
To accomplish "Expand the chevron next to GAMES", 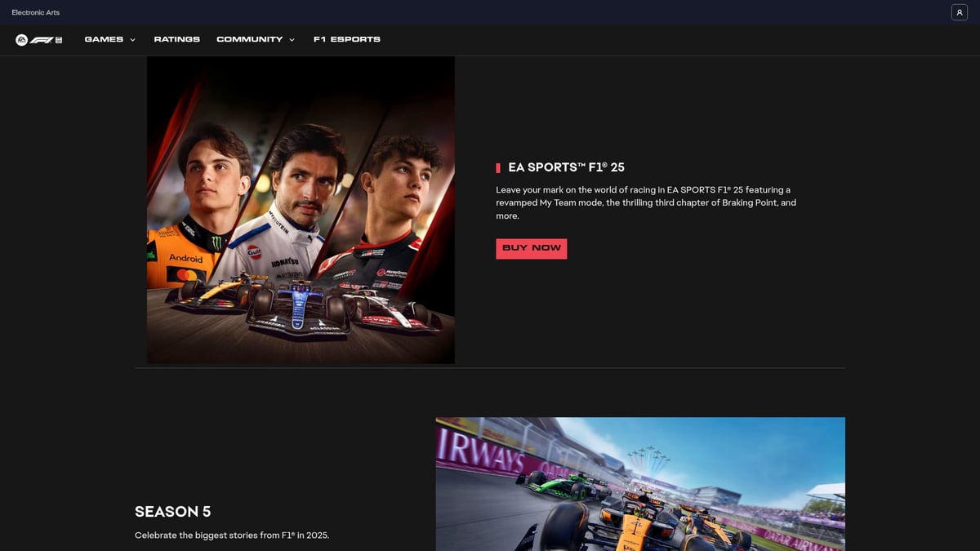I will tap(131, 39).
